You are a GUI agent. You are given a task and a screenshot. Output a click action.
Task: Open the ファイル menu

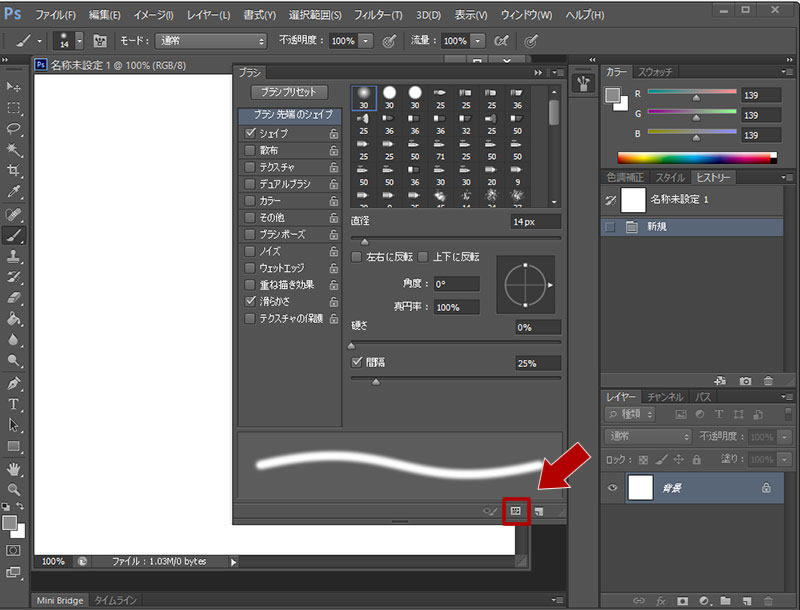(x=55, y=15)
